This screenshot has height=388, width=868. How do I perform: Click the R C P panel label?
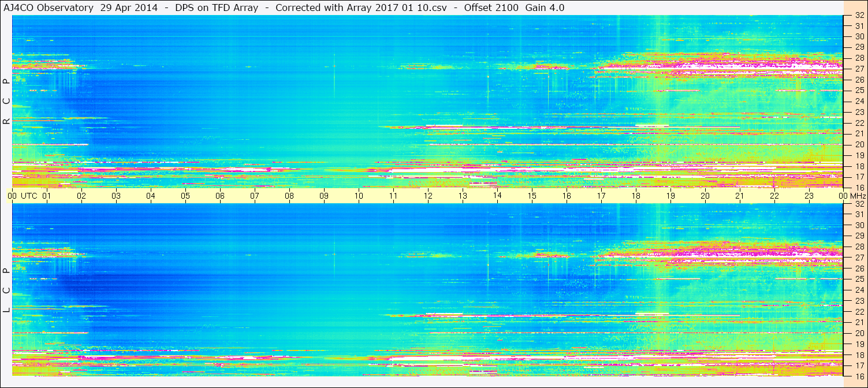[x=6, y=102]
